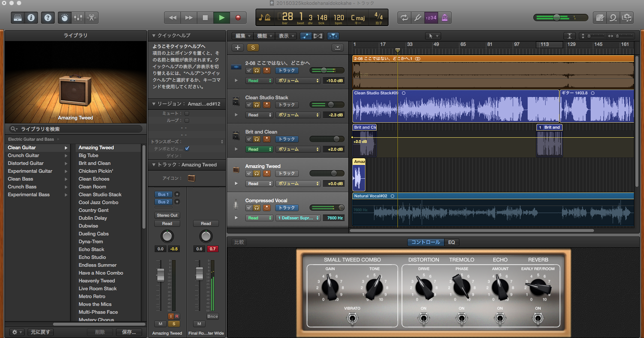
Task: Open the Tuner wrench button
Action: (418, 18)
